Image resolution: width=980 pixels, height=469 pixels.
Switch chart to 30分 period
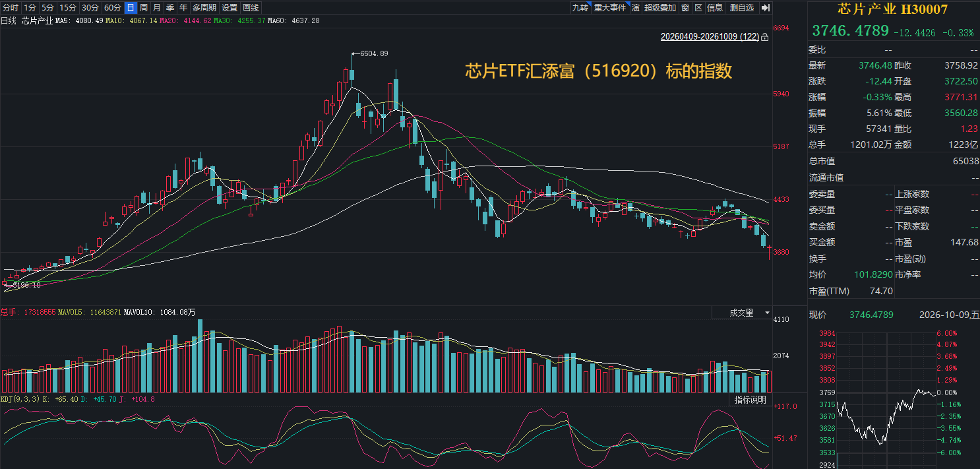[x=90, y=8]
